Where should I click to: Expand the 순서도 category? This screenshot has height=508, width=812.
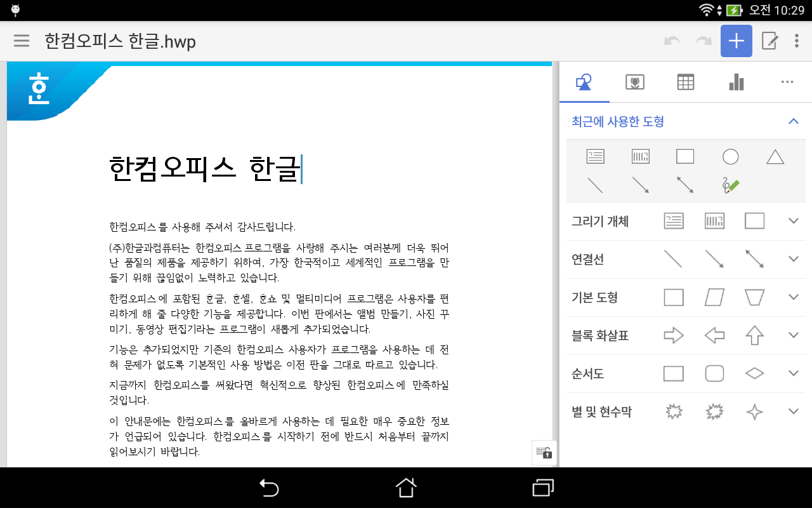tap(794, 373)
